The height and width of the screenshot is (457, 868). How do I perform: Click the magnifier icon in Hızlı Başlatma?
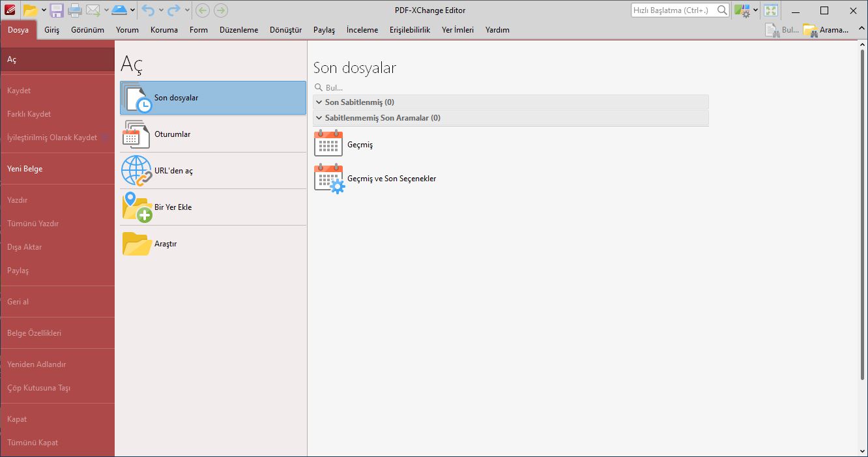[x=722, y=10]
